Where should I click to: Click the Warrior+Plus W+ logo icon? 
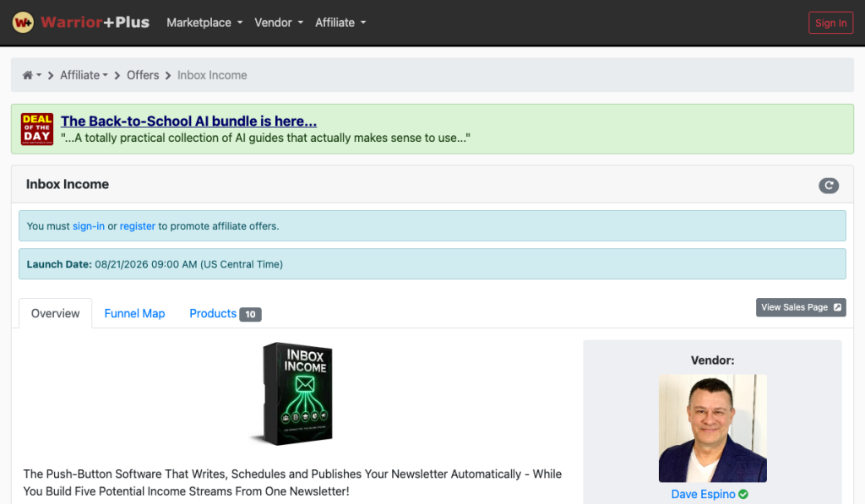(x=23, y=23)
